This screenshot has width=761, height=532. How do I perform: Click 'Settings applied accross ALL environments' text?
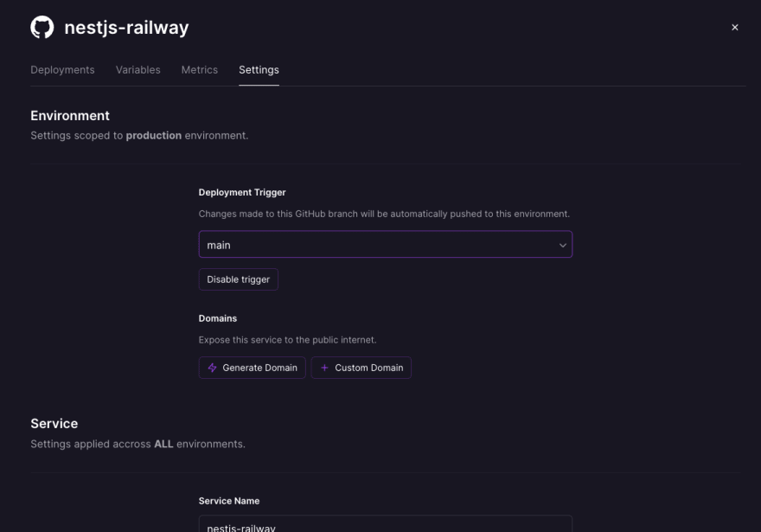(x=137, y=444)
